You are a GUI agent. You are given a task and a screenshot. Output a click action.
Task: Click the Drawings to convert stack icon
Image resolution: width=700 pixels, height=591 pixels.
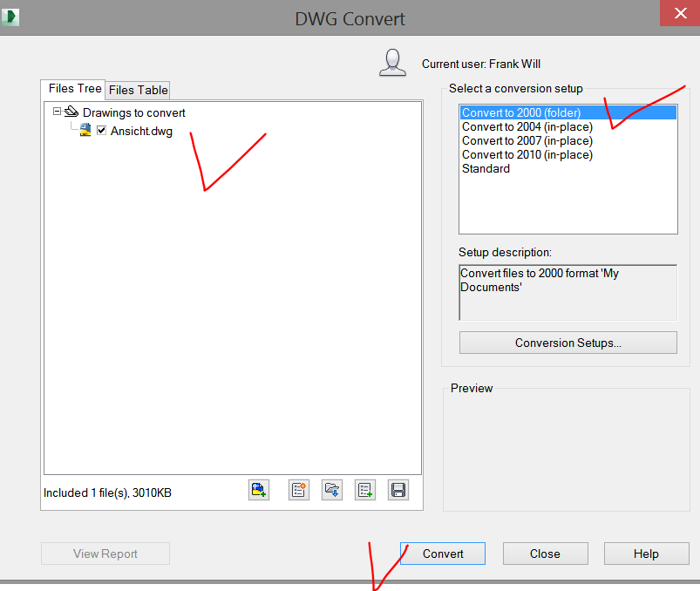pos(71,112)
